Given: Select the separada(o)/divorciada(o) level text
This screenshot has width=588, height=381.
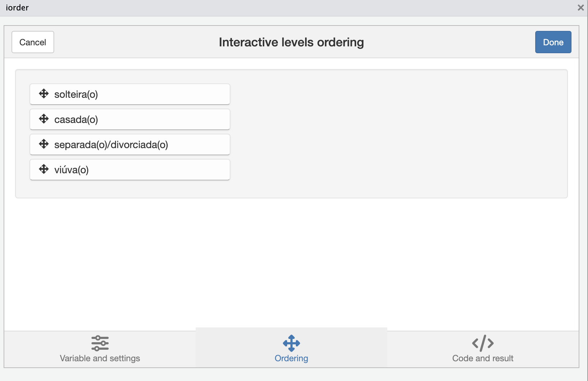Looking at the screenshot, I should coord(111,145).
